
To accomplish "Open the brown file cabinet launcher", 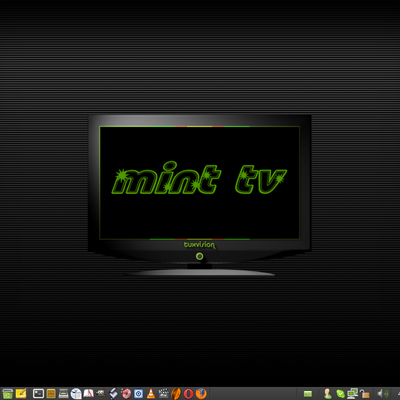I will point(51,394).
